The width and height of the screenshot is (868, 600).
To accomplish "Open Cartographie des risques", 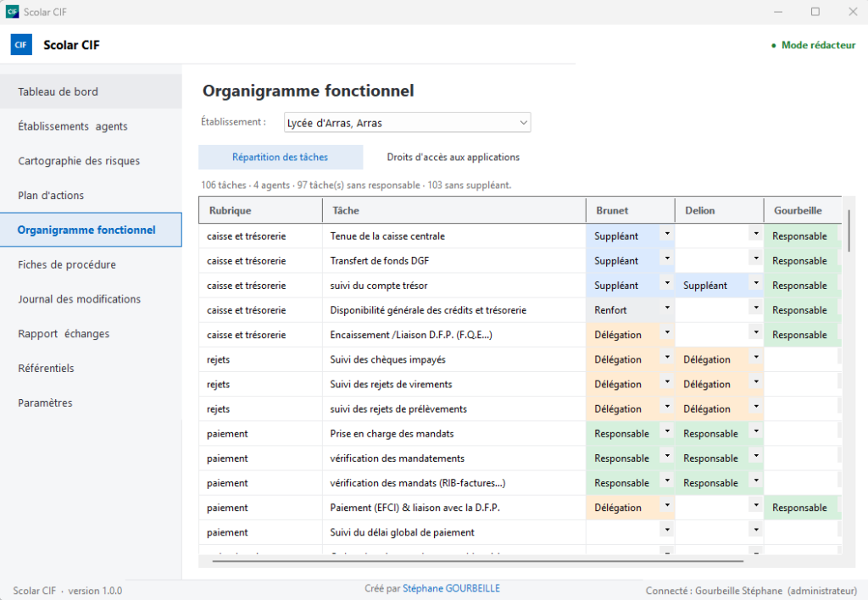I will click(91, 161).
